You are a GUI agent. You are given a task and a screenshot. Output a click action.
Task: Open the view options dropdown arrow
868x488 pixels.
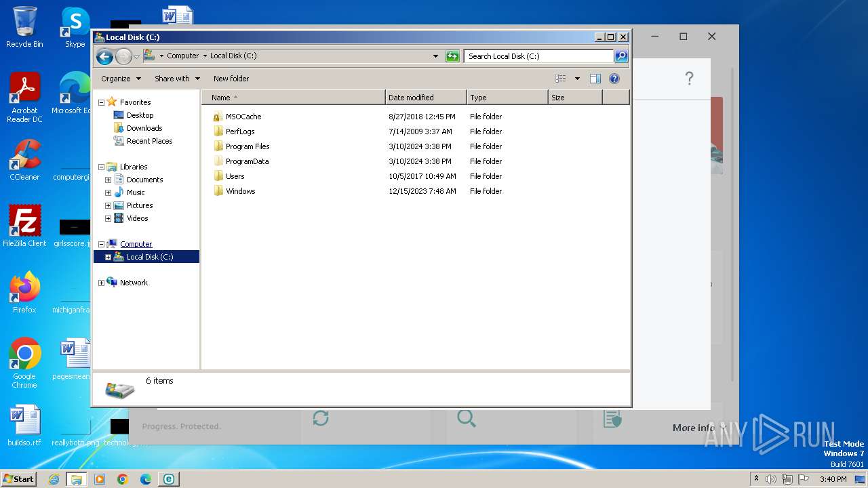pyautogui.click(x=577, y=79)
